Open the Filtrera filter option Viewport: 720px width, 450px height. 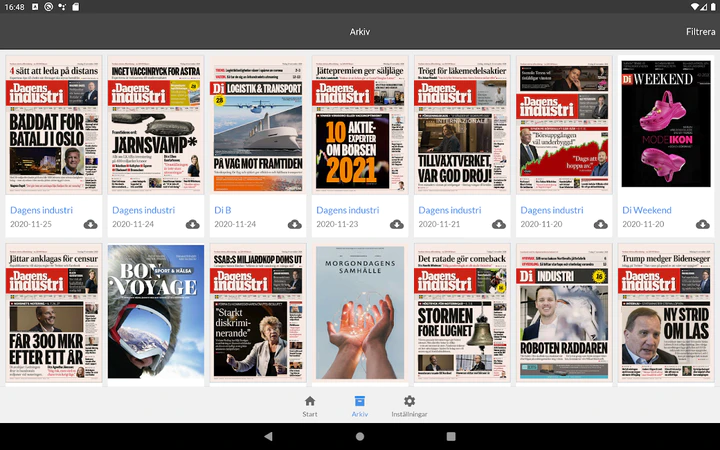coord(700,32)
